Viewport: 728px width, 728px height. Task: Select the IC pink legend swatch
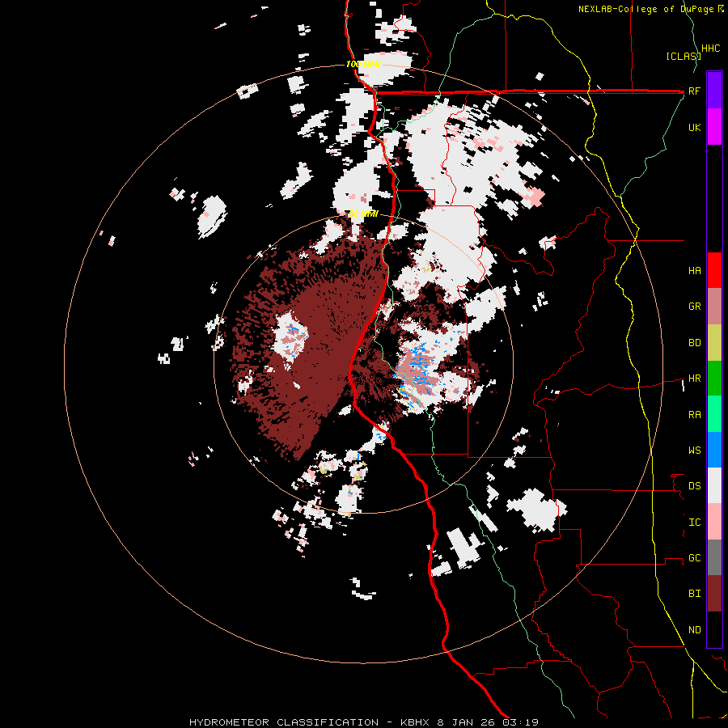(x=714, y=522)
